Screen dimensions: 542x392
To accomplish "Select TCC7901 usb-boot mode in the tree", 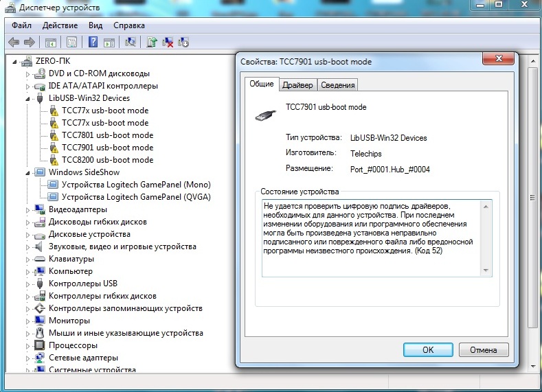I will (107, 148).
